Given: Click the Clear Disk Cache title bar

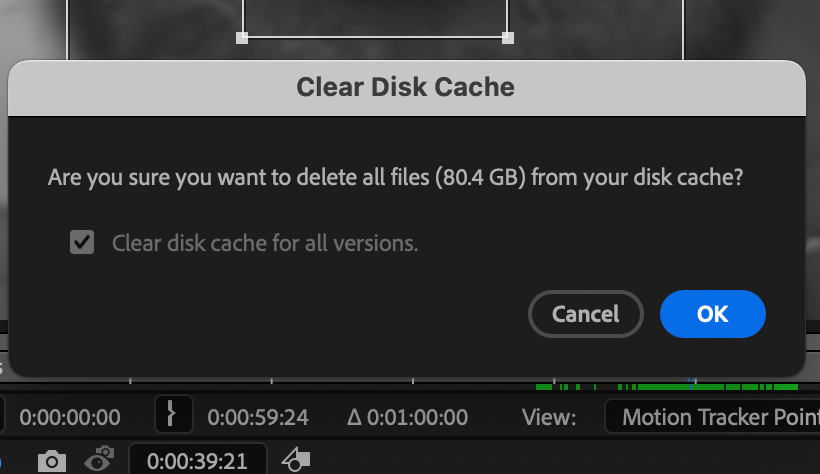Looking at the screenshot, I should pyautogui.click(x=406, y=87).
